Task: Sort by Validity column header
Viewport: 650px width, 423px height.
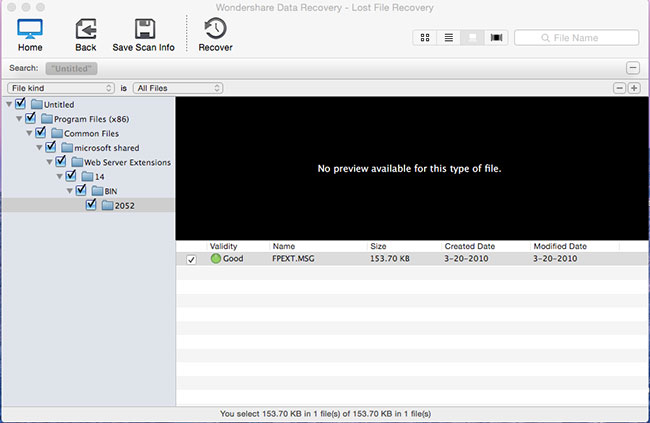Action: (223, 246)
